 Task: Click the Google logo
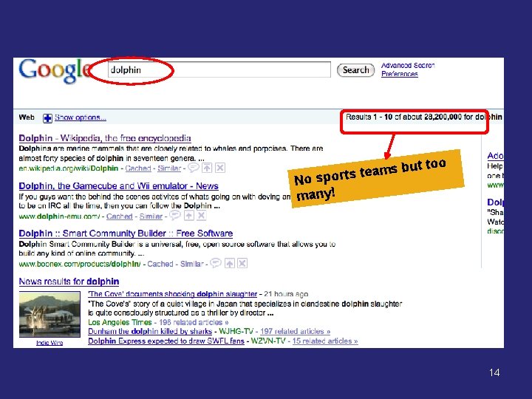pyautogui.click(x=54, y=70)
